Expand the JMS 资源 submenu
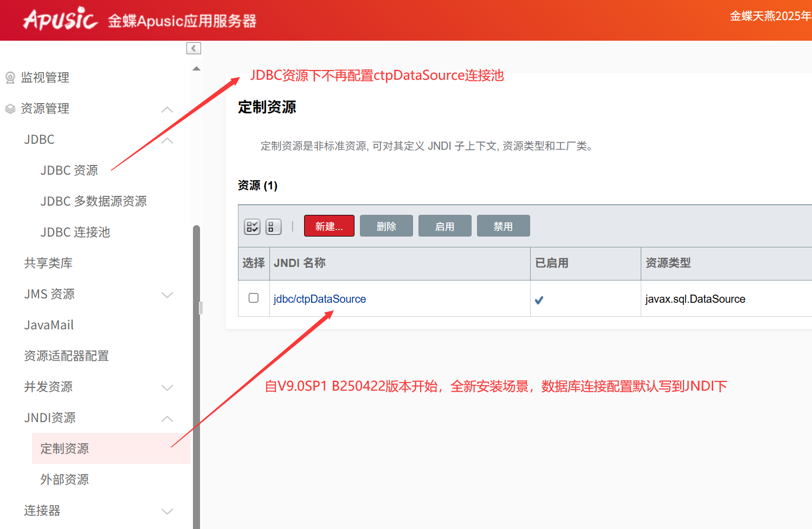The width and height of the screenshot is (812, 529). point(167,295)
